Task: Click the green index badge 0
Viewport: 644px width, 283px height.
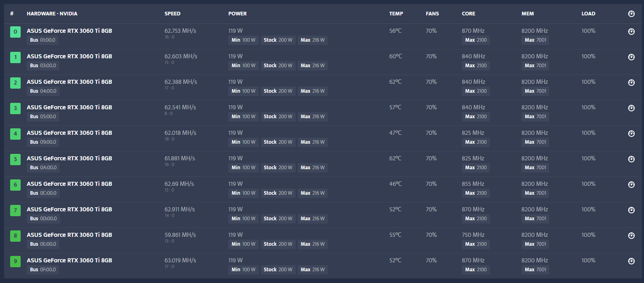Action: pyautogui.click(x=15, y=32)
